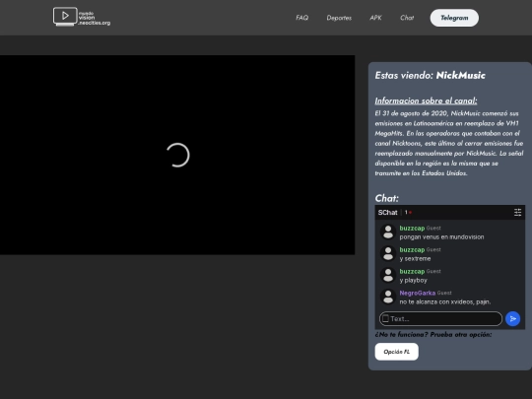Open the Chat nav link
The height and width of the screenshot is (399, 532).
[407, 18]
